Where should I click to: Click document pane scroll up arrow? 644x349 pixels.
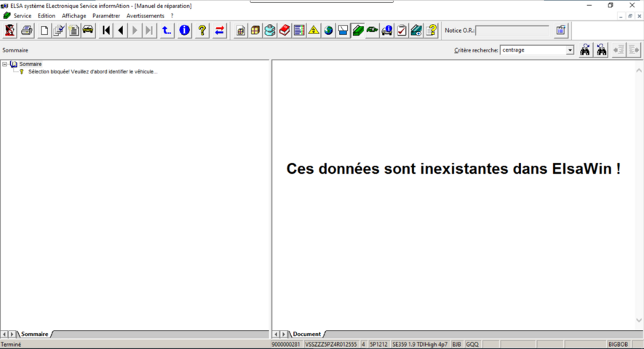pos(639,71)
